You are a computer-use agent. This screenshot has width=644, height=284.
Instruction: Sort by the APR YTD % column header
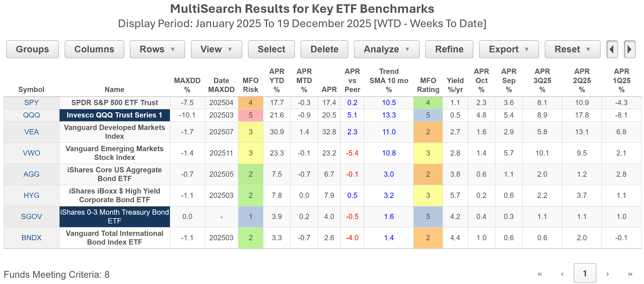[x=276, y=80]
